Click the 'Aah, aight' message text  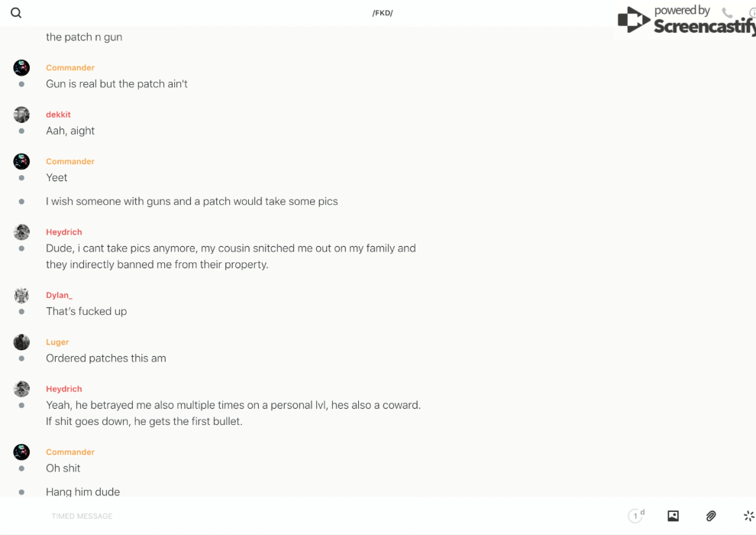point(70,131)
